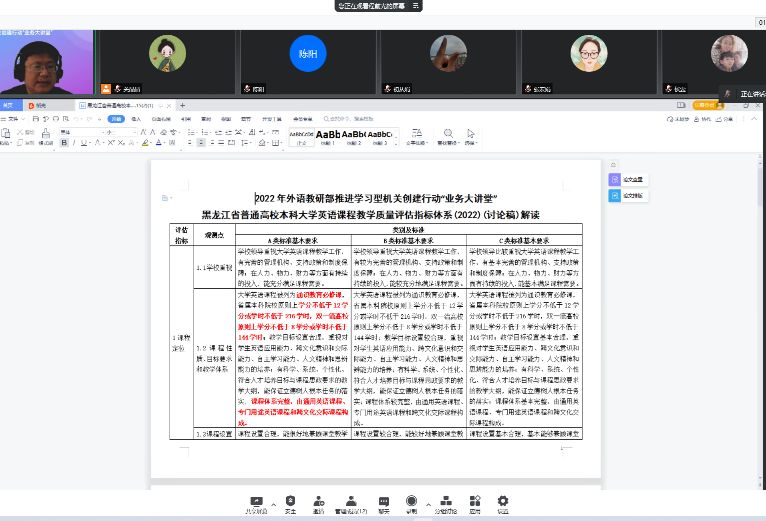Expand recording options arrow
The width and height of the screenshot is (766, 521).
point(428,504)
